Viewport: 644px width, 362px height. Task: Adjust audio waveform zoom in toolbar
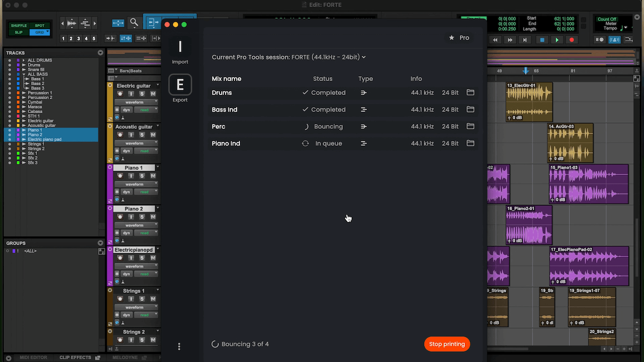pyautogui.click(x=72, y=23)
